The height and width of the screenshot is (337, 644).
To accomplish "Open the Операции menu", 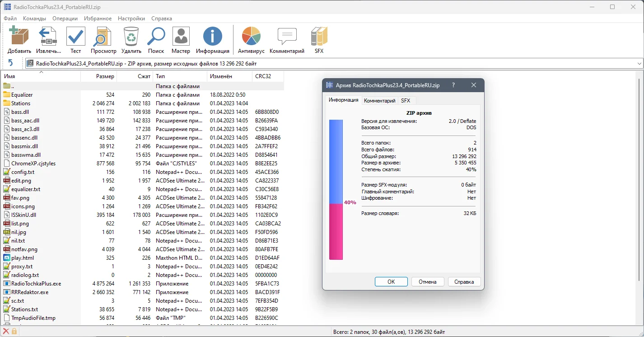I will pyautogui.click(x=65, y=19).
